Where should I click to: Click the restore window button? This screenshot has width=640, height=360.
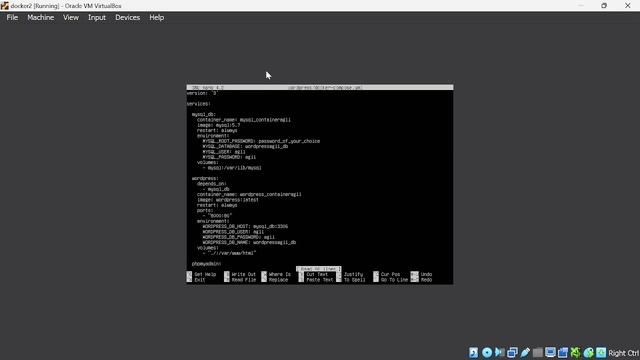(x=604, y=6)
